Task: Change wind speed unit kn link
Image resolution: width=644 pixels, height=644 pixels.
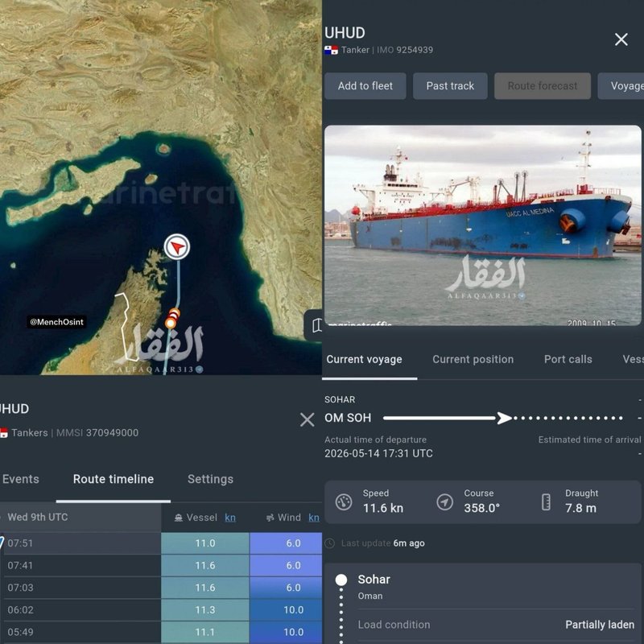Action: [x=314, y=518]
